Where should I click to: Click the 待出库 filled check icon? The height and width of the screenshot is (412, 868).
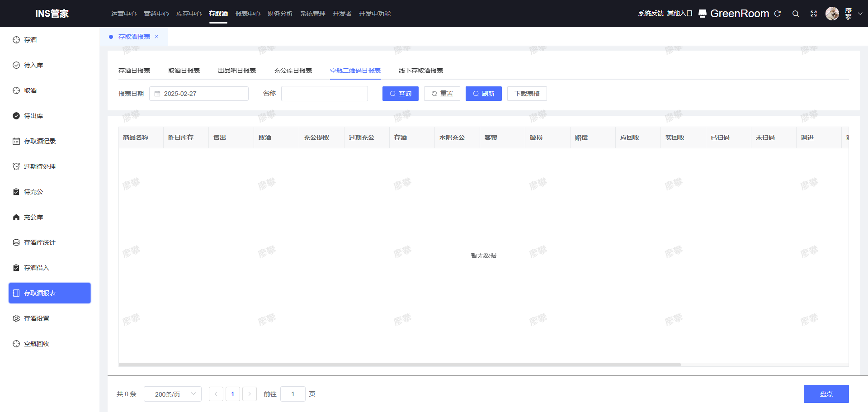click(16, 116)
